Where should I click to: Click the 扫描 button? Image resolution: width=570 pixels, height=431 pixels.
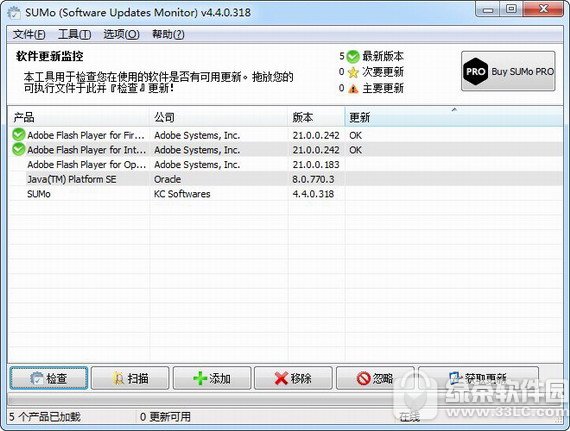130,378
